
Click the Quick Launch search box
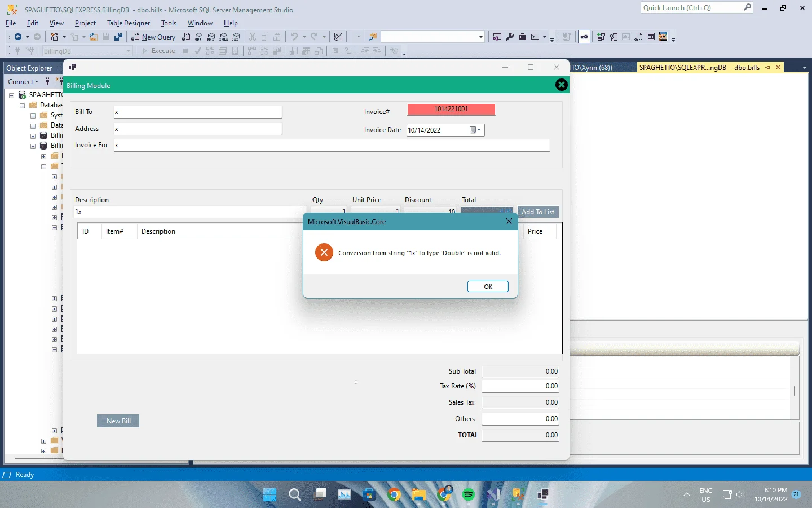(698, 8)
